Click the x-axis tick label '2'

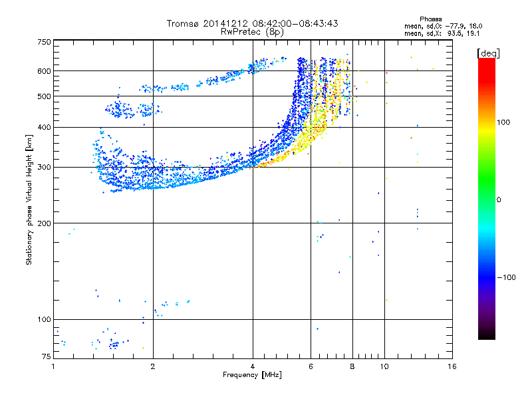[x=153, y=366]
